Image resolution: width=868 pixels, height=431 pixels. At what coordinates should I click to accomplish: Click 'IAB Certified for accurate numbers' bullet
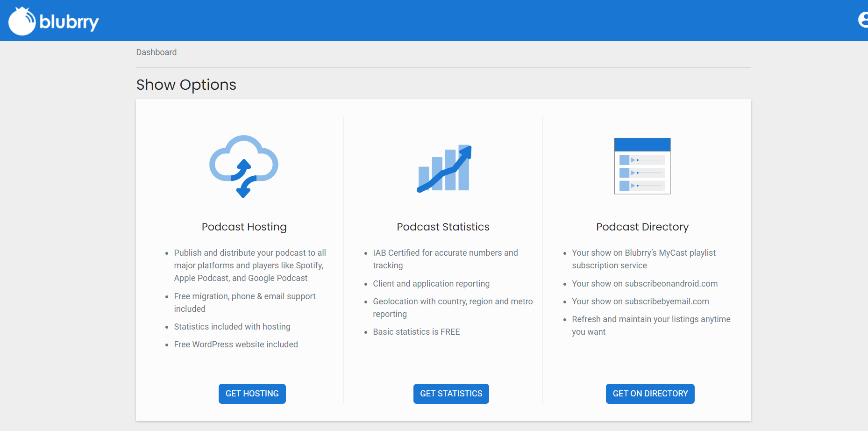[x=445, y=259]
